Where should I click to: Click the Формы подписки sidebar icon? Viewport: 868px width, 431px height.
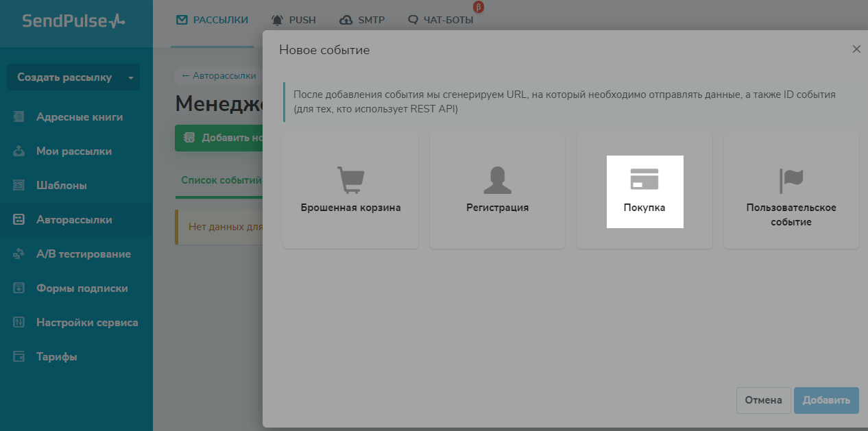(19, 288)
